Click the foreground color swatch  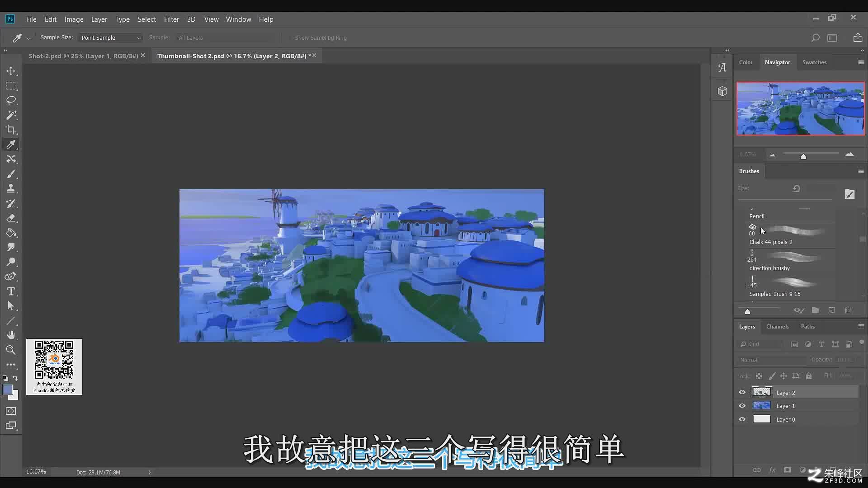pyautogui.click(x=8, y=389)
